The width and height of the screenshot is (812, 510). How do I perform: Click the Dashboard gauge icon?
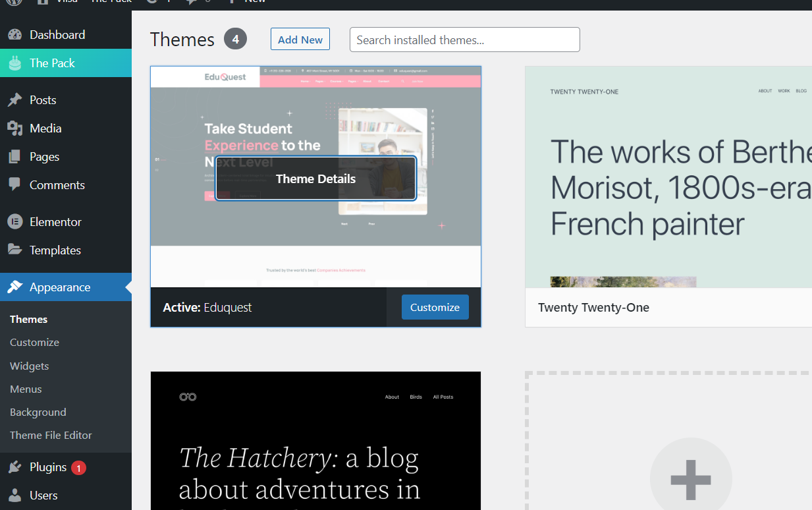point(14,35)
